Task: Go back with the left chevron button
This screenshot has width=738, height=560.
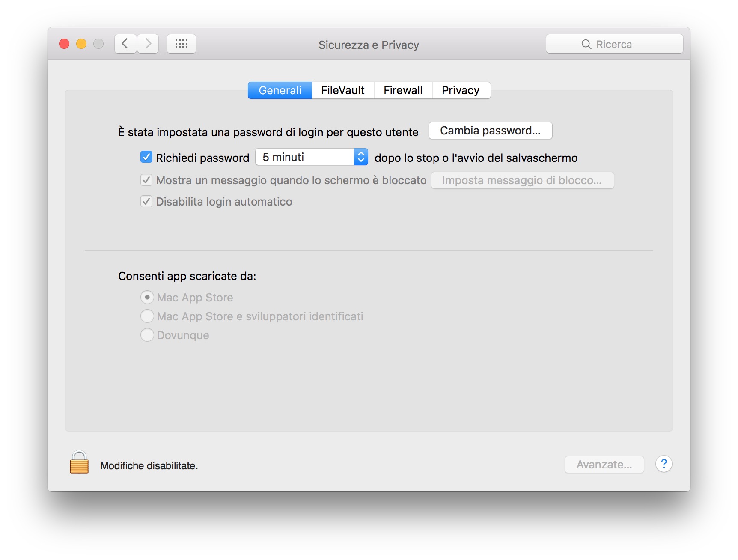Action: [125, 44]
